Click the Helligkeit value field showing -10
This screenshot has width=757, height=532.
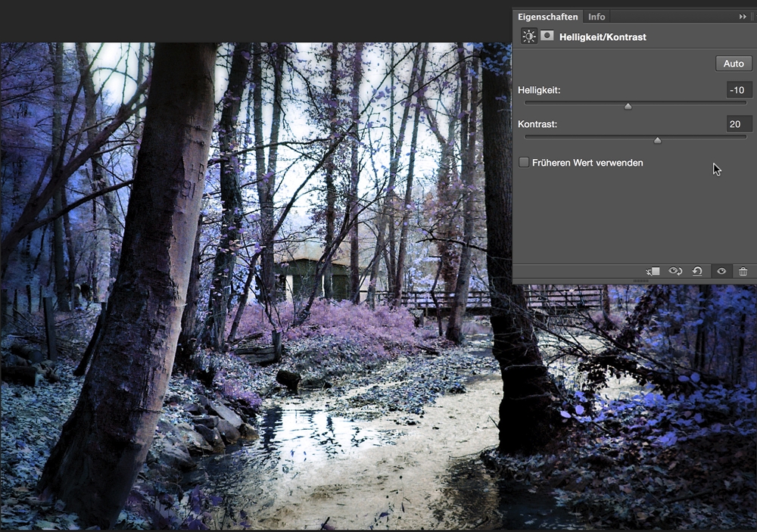[739, 90]
